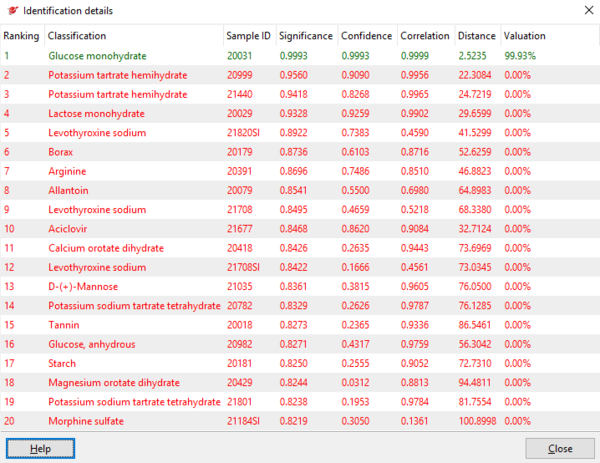
Task: Close the Identification details dialog with X
Action: [589, 10]
